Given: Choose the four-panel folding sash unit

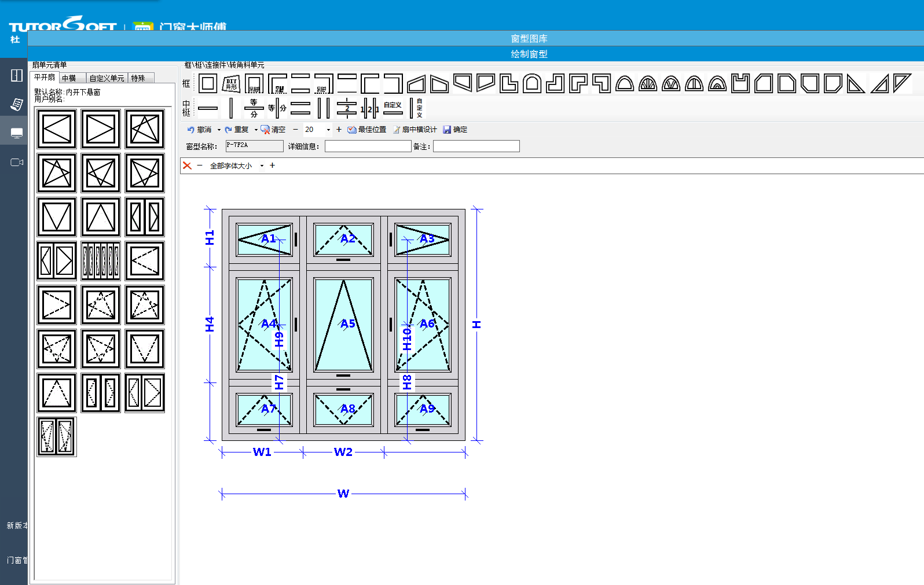Looking at the screenshot, I should (x=101, y=261).
